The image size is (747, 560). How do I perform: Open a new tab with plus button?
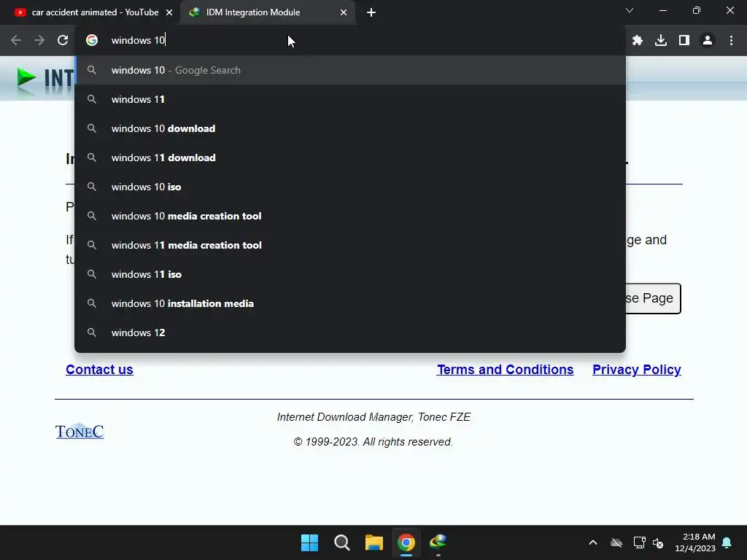(371, 12)
